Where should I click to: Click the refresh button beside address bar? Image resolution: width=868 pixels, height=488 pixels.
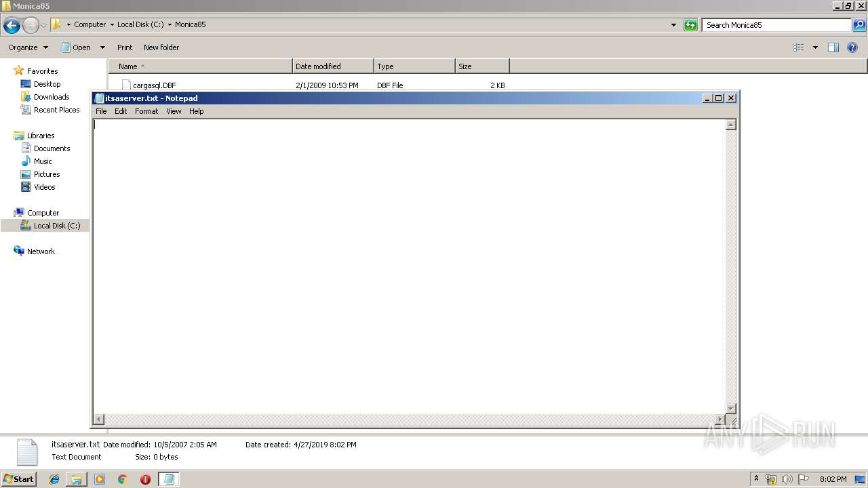pos(690,25)
